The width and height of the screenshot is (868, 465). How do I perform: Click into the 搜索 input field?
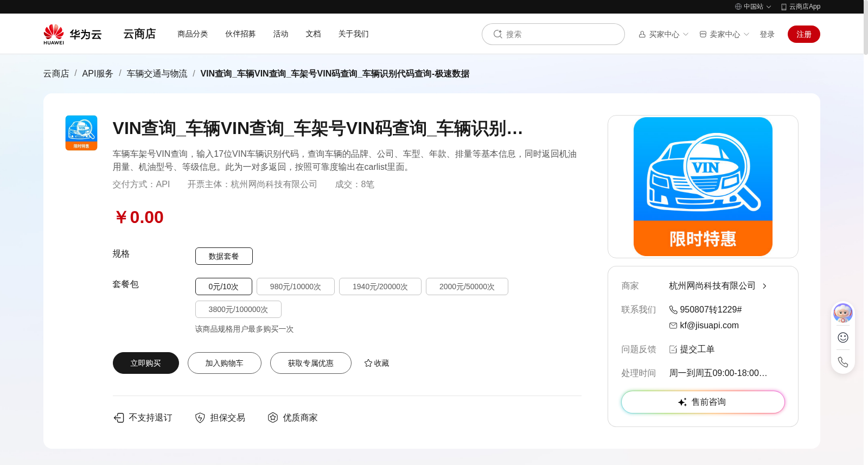553,34
